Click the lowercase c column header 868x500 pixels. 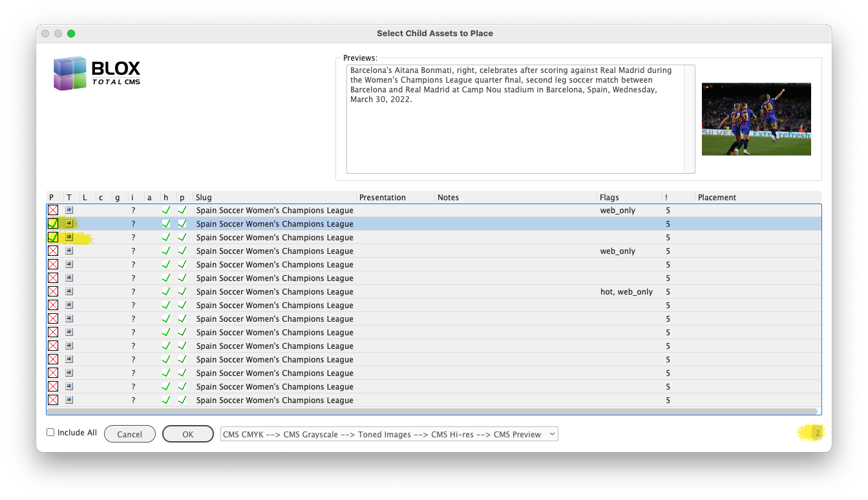point(101,197)
